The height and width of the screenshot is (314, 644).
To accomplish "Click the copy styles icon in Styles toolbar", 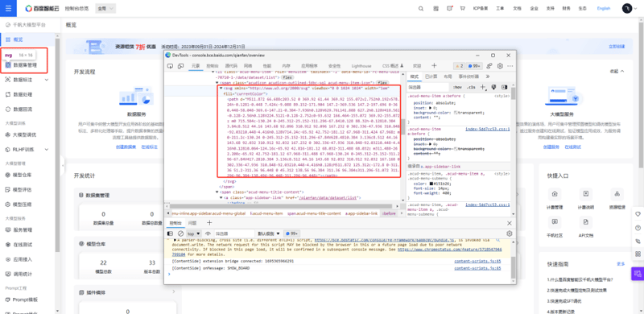I will [493, 87].
